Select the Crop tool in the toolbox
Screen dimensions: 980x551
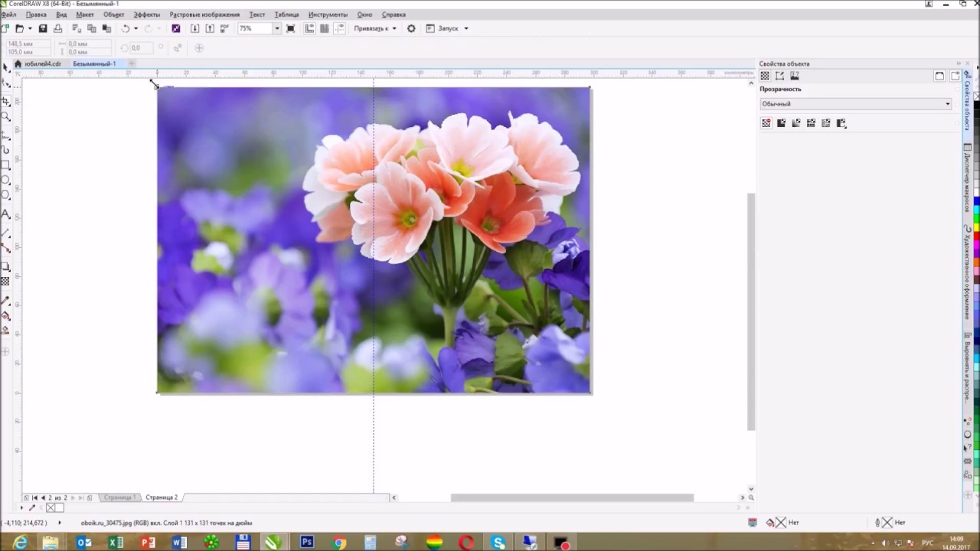click(x=5, y=101)
